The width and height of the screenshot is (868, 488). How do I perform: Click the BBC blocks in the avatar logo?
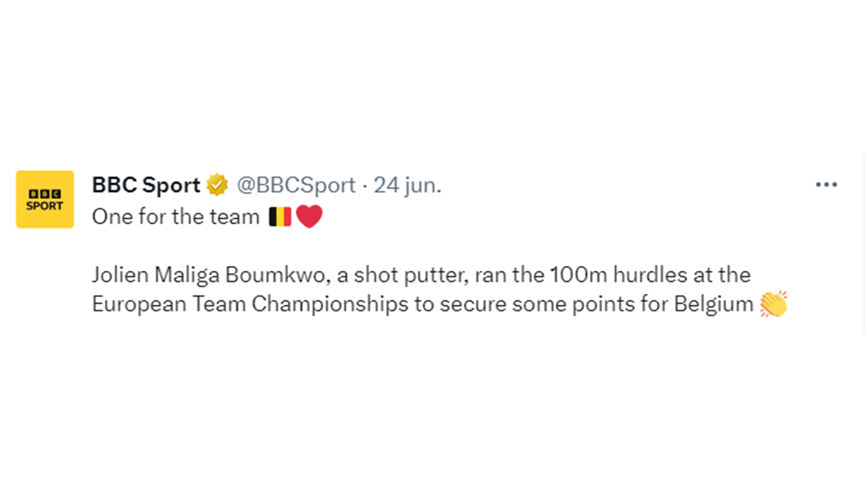tap(45, 194)
